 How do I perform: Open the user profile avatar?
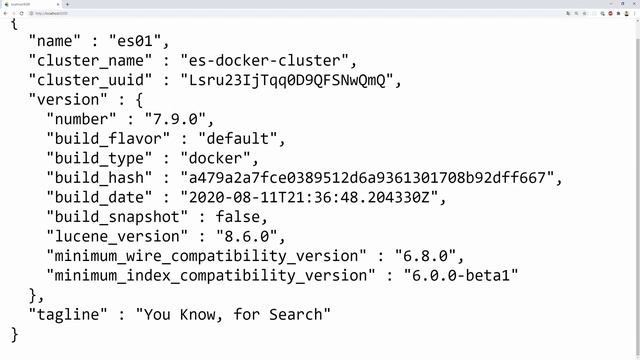(627, 13)
